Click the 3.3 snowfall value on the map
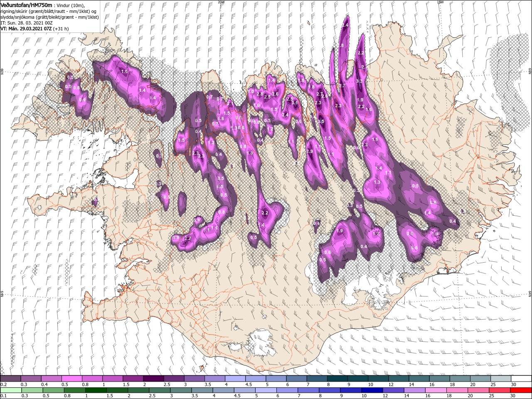The width and height of the screenshot is (532, 399). pyautogui.click(x=360, y=81)
